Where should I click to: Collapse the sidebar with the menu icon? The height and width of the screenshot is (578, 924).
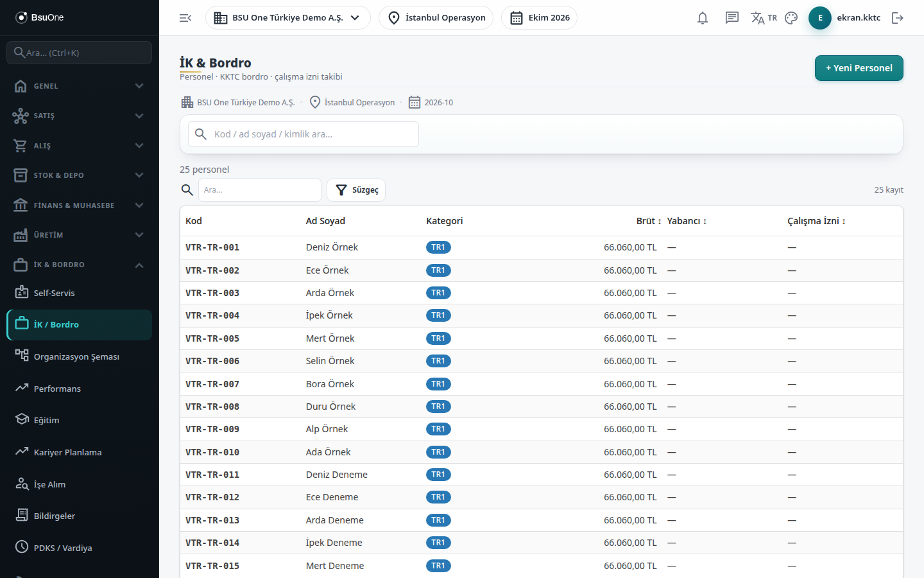tap(185, 18)
